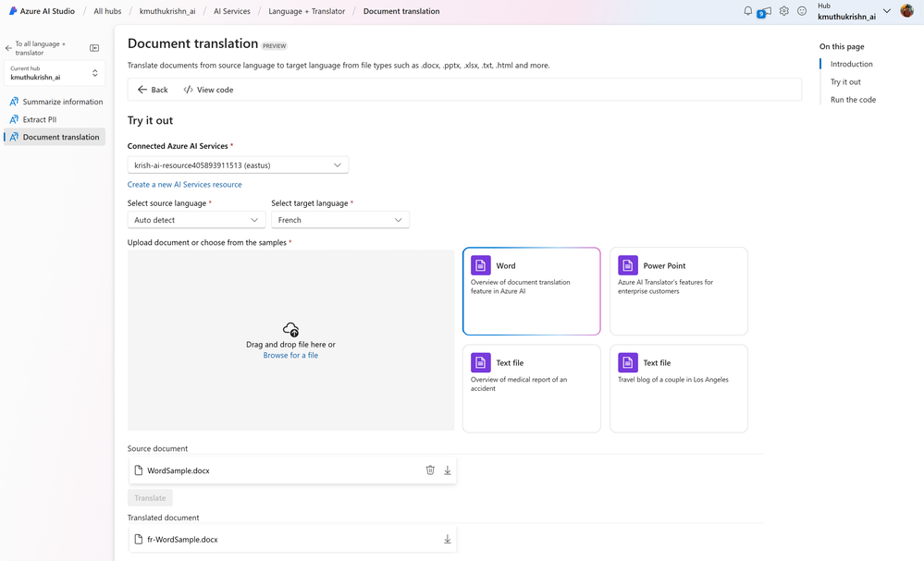Click the back arrow to all language translator
Image resolution: width=924 pixels, height=561 pixels.
(8, 48)
